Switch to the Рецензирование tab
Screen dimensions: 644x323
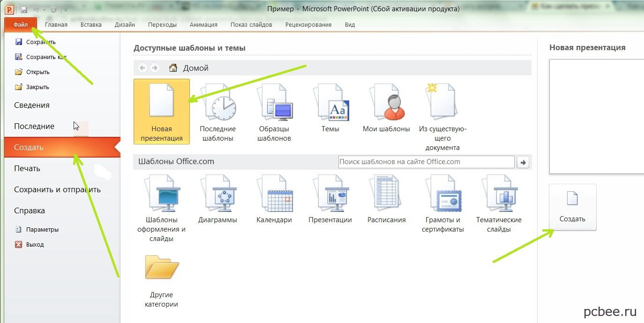308,25
